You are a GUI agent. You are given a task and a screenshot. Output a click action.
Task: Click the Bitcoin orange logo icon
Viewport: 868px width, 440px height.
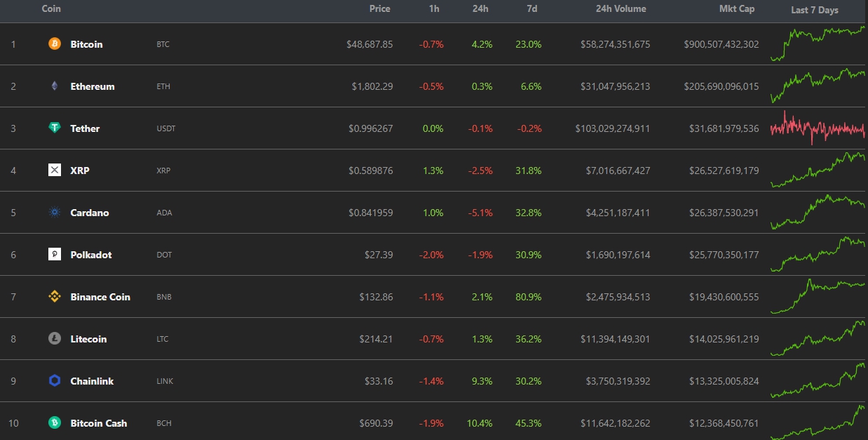pos(55,44)
